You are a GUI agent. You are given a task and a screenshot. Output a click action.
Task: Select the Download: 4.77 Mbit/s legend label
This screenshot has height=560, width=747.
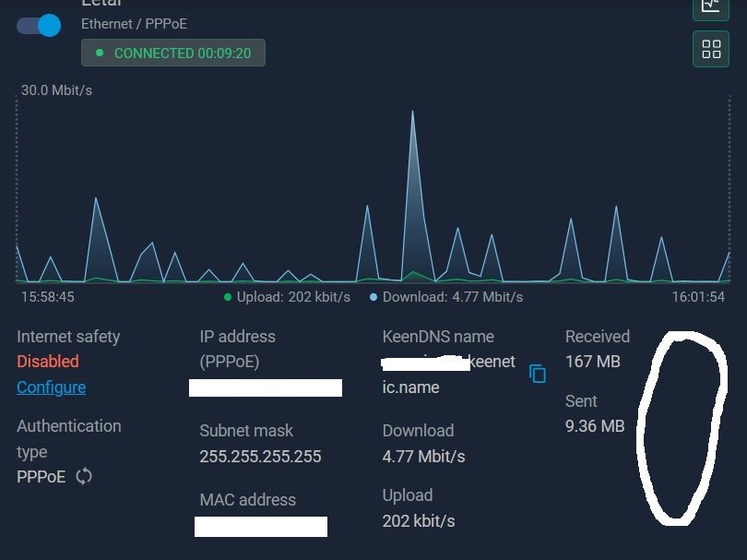coord(452,297)
